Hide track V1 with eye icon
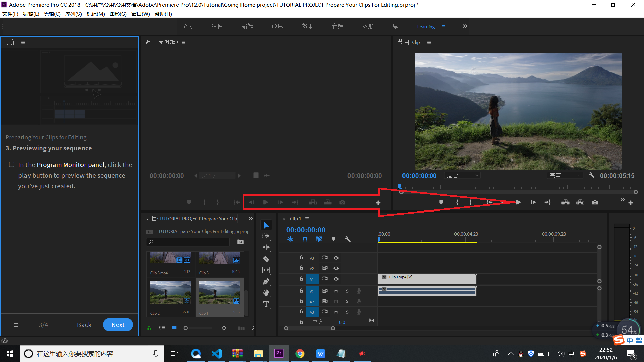 (336, 279)
